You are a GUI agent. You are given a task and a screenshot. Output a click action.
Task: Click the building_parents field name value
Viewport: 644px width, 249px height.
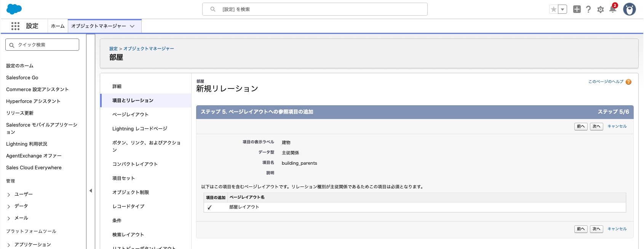[299, 163]
